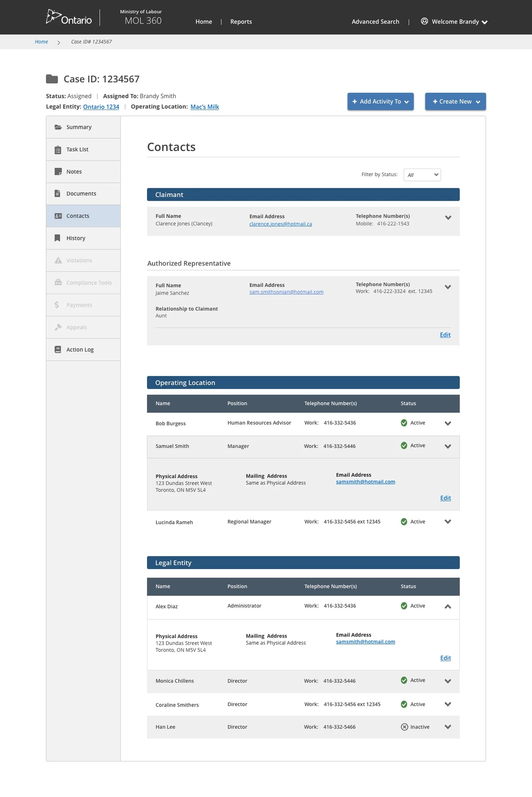This screenshot has height=797, width=532.
Task: Collapse the Alex Diaz contact row
Action: click(x=448, y=607)
